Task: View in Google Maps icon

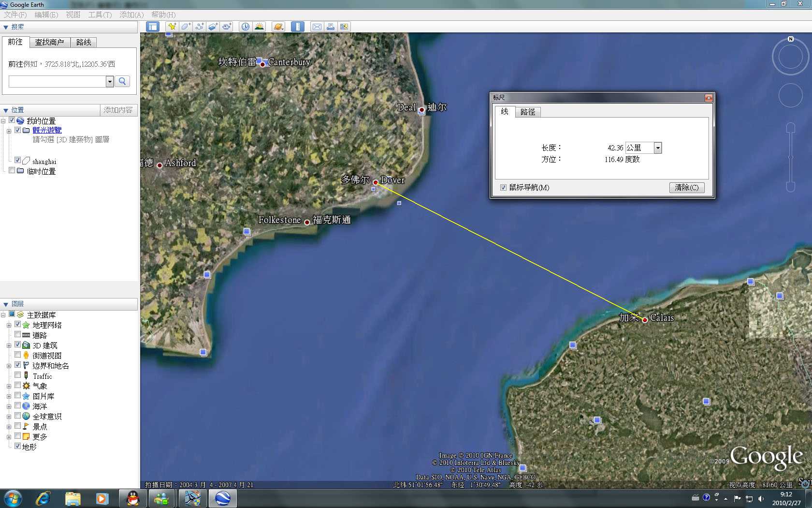Action: click(x=344, y=27)
